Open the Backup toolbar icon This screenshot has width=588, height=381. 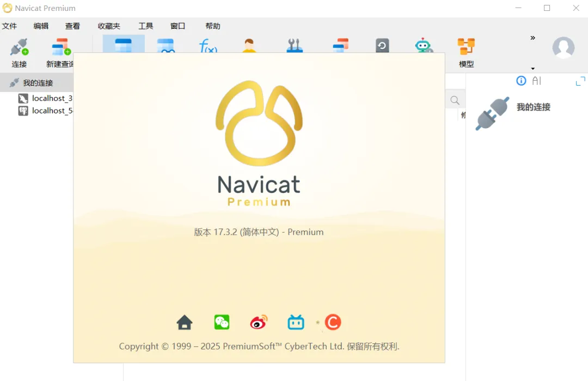coord(382,45)
